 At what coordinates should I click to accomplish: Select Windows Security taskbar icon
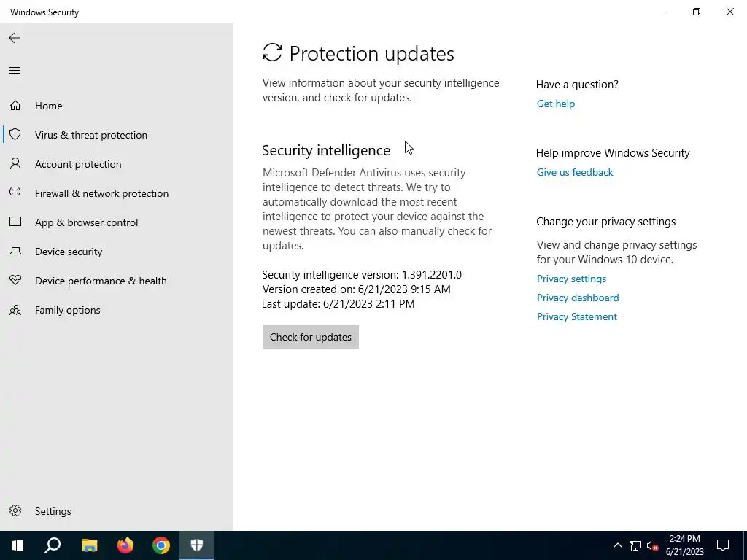197,545
